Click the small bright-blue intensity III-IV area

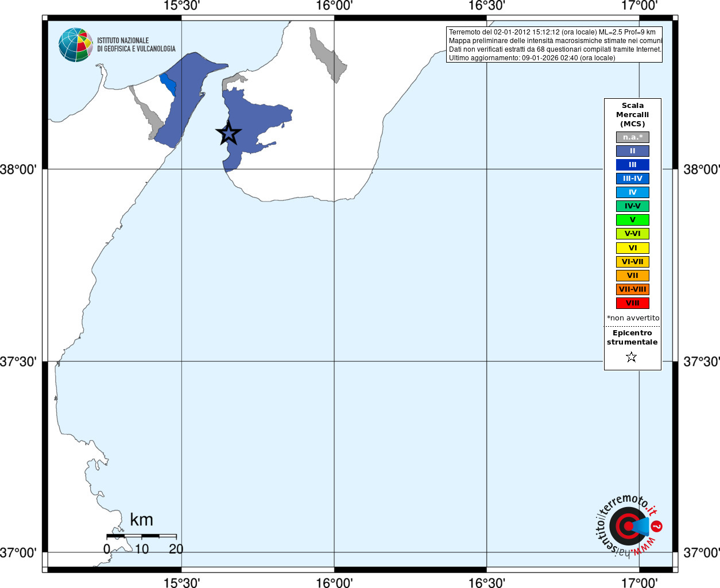(x=168, y=84)
